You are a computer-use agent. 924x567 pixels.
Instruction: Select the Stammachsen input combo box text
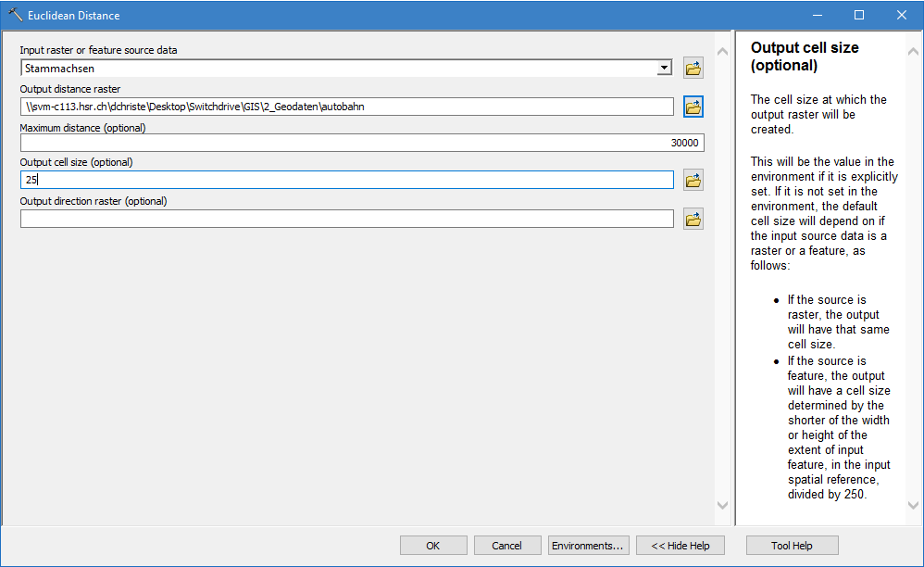point(337,68)
